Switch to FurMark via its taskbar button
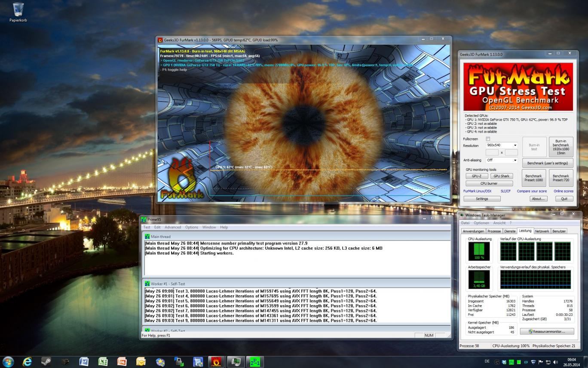Image resolution: width=588 pixels, height=368 pixels. point(217,362)
